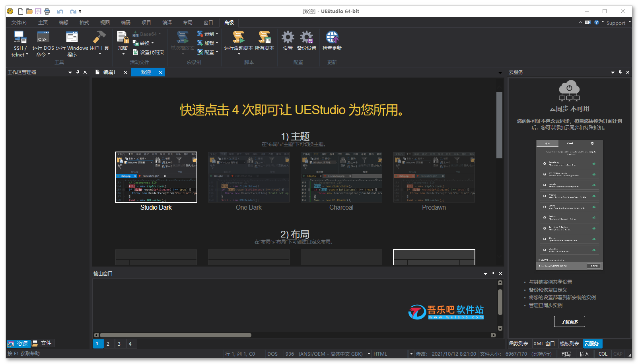The width and height of the screenshot is (638, 364).
Task: Switch to the 布局 ribbon tab
Action: (188, 23)
